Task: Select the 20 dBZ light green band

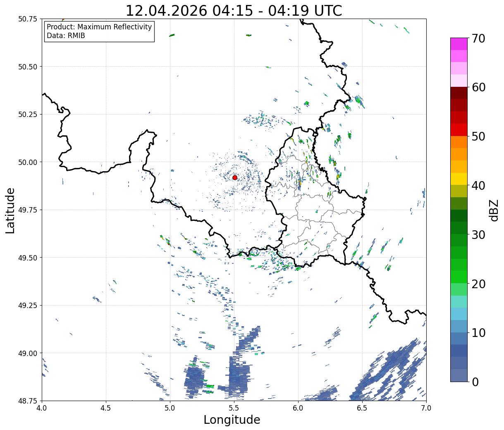Action: coord(459,289)
